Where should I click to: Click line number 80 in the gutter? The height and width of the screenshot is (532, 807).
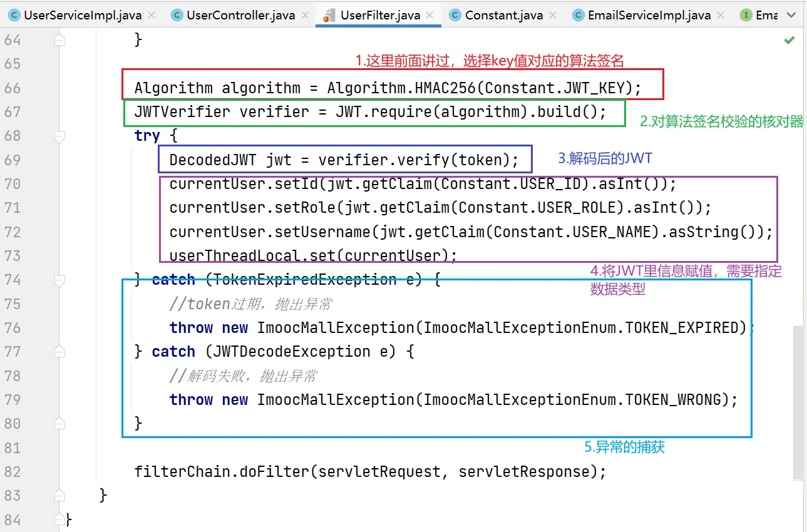pos(13,424)
